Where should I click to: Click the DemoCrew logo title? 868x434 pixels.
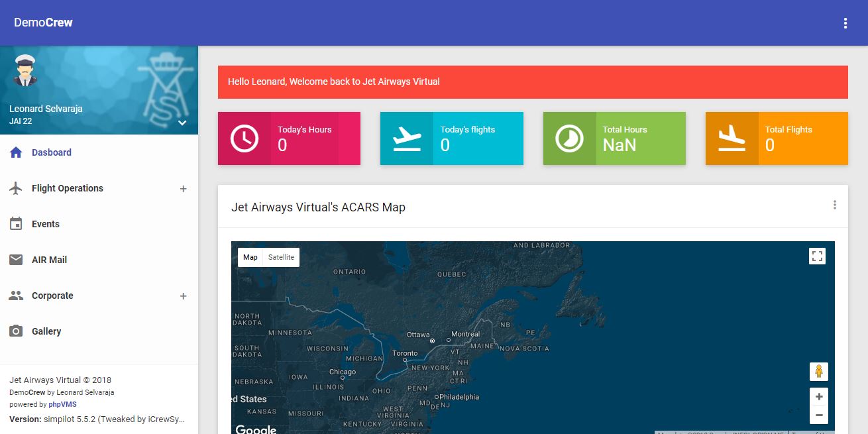(x=43, y=23)
